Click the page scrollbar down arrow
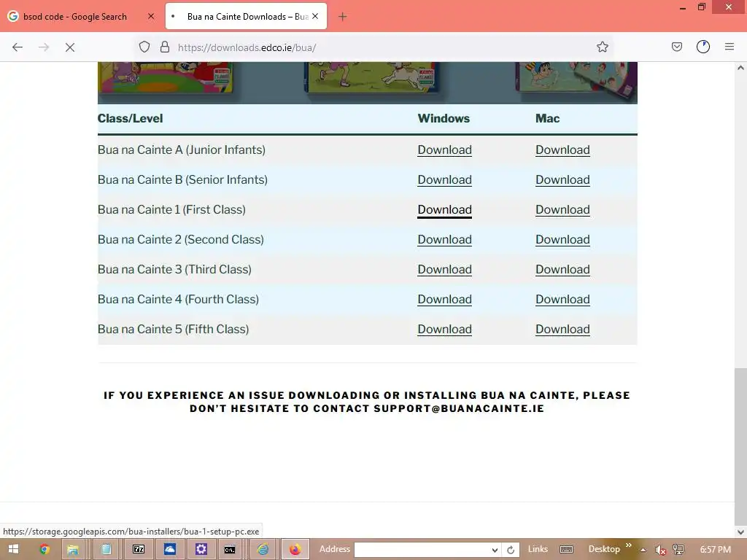The width and height of the screenshot is (747, 560). [740, 532]
